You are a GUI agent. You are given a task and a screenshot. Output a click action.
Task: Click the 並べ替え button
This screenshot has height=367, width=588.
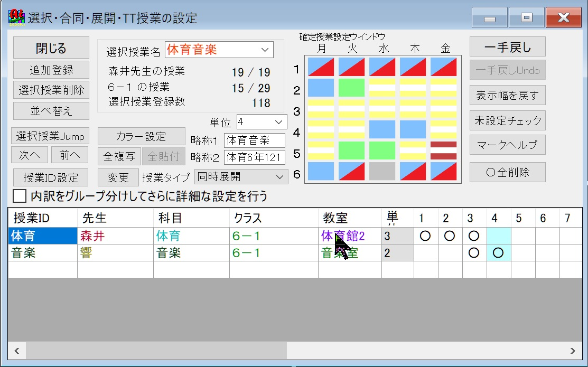pyautogui.click(x=51, y=110)
